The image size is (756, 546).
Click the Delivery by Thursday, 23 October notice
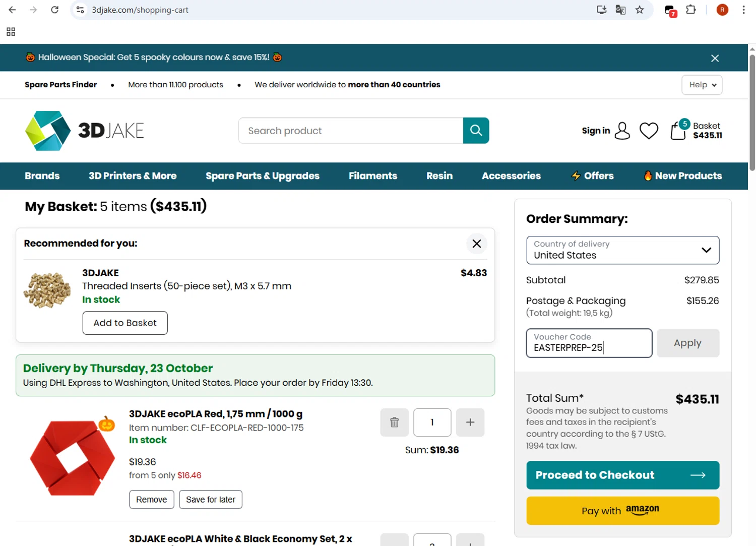[x=255, y=375]
